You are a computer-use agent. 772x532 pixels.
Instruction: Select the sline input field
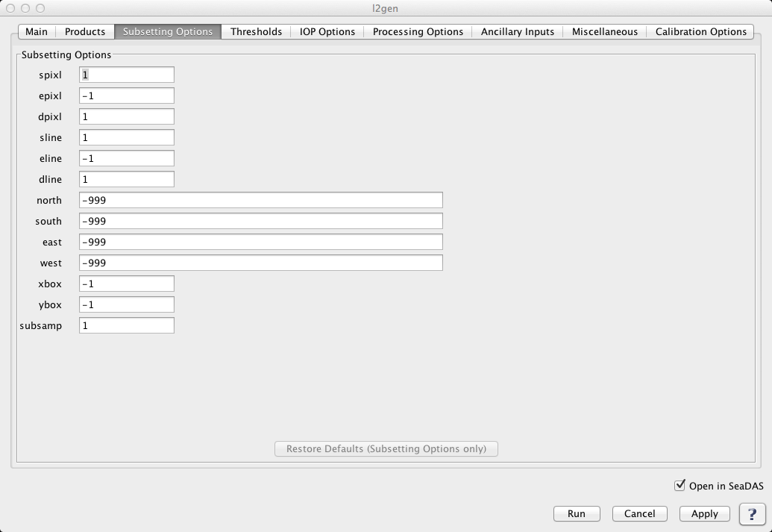127,137
